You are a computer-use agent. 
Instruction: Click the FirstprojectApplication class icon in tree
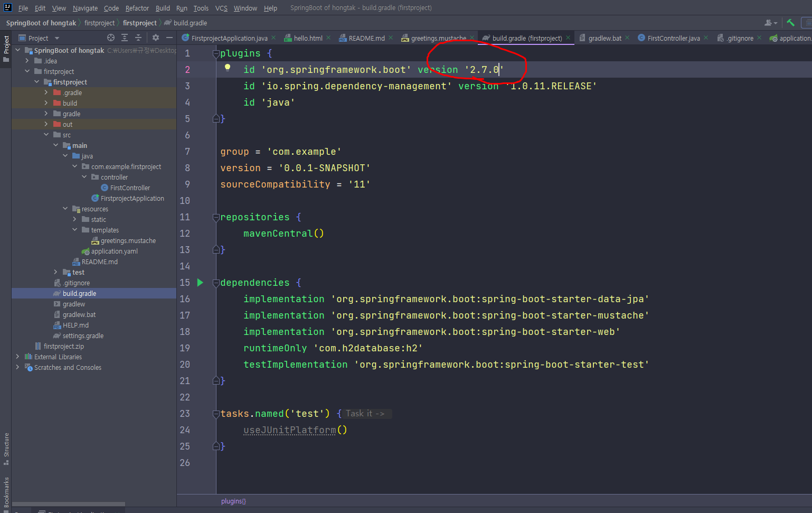(95, 198)
